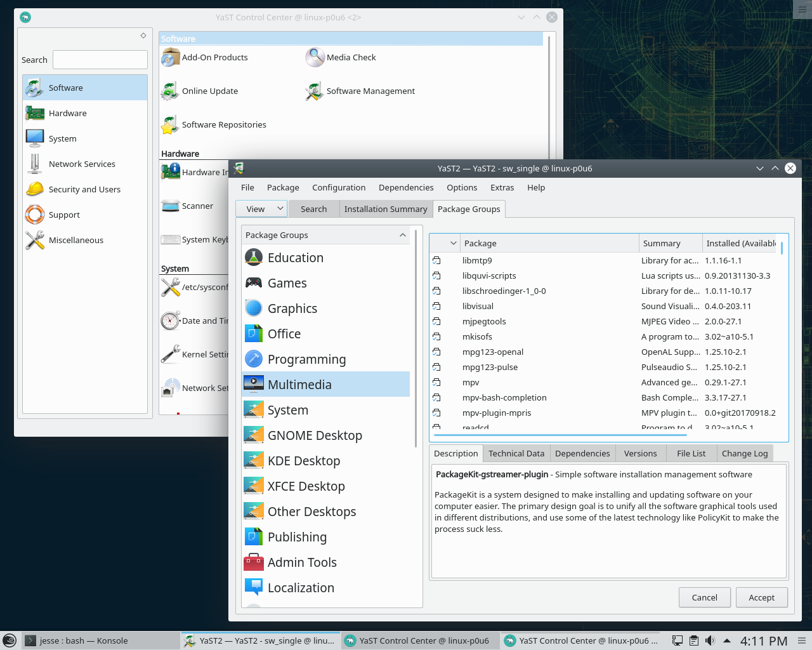Open the View dropdown button
The height and width of the screenshot is (650, 812).
click(261, 209)
